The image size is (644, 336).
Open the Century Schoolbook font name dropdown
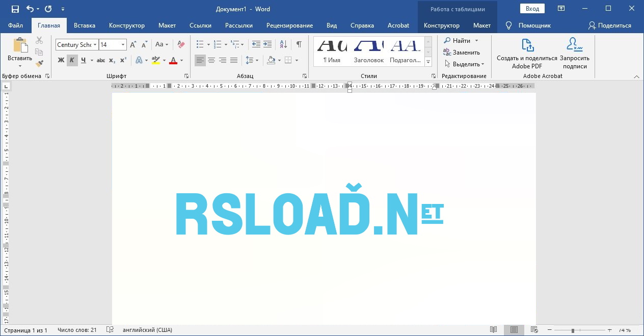[x=95, y=45]
